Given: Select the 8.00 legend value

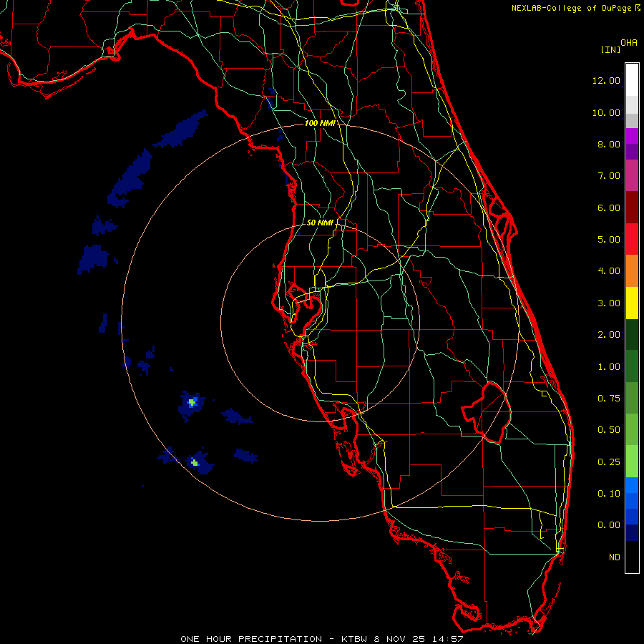Looking at the screenshot, I should click(x=609, y=144).
